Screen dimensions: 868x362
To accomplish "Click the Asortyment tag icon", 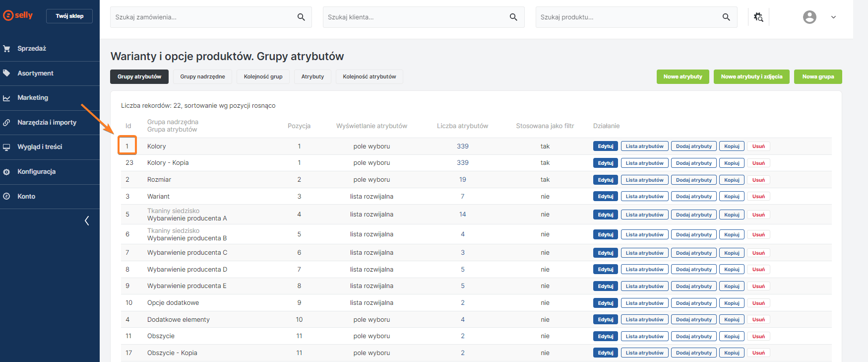I will point(7,73).
